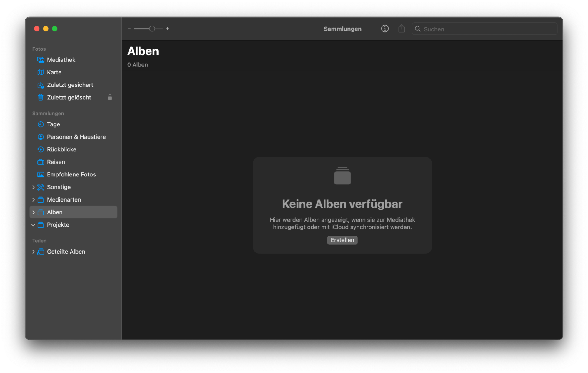Expand Geteilte Alben under Teilen
Screen dimensions: 588x373
click(33, 252)
